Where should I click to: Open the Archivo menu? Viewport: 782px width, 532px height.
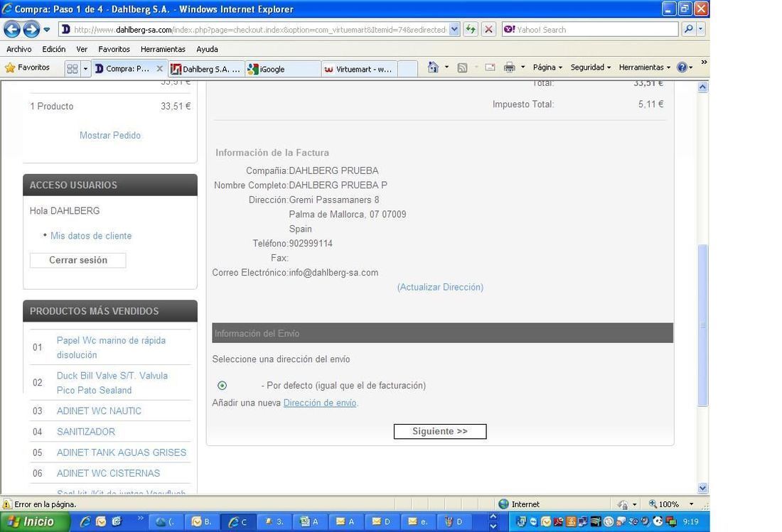18,49
